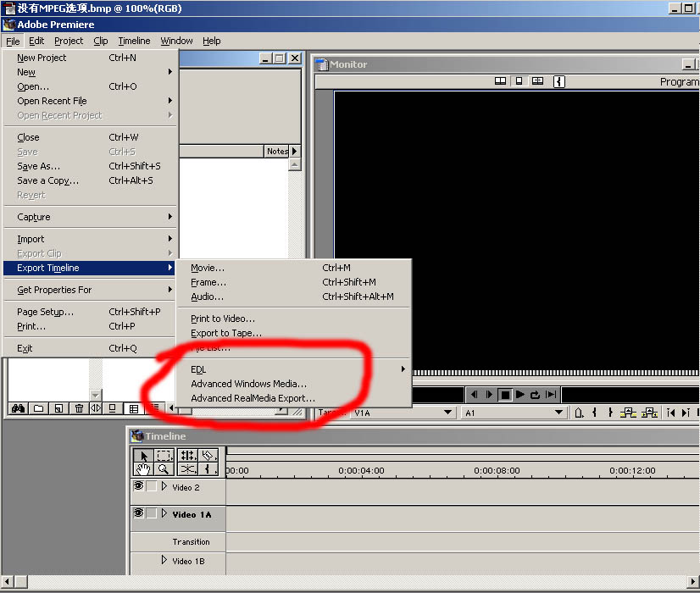Select the Rolling Edit tool in Timeline
The width and height of the screenshot is (700, 593).
point(187,456)
